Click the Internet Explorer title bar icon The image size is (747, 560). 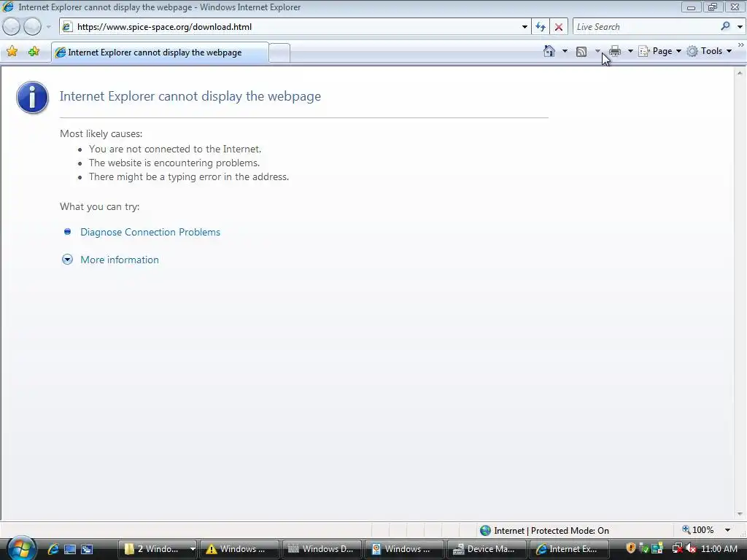[x=8, y=7]
